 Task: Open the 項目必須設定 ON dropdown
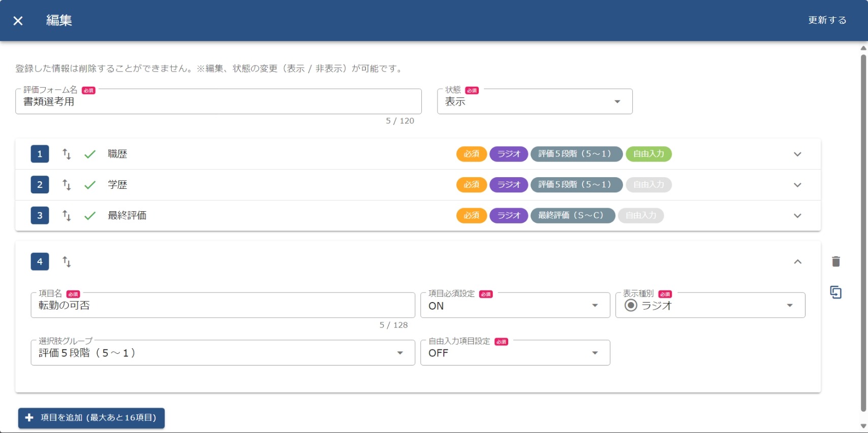[x=515, y=306]
